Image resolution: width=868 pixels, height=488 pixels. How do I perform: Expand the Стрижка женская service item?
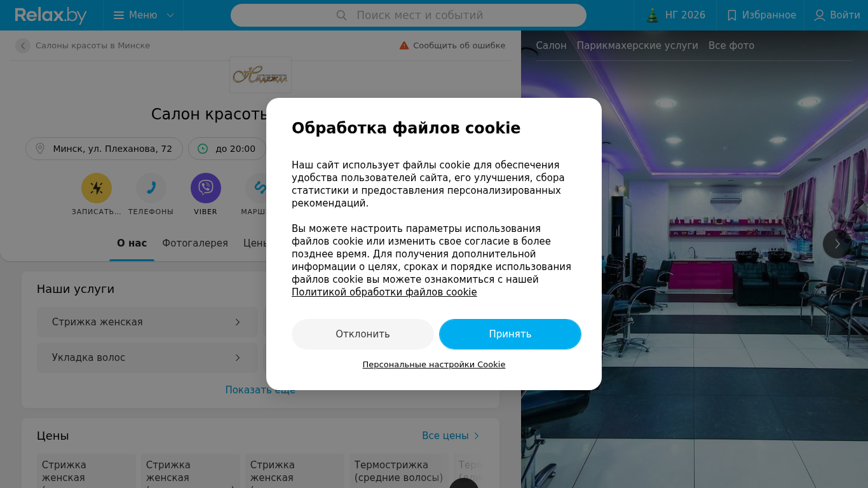147,322
